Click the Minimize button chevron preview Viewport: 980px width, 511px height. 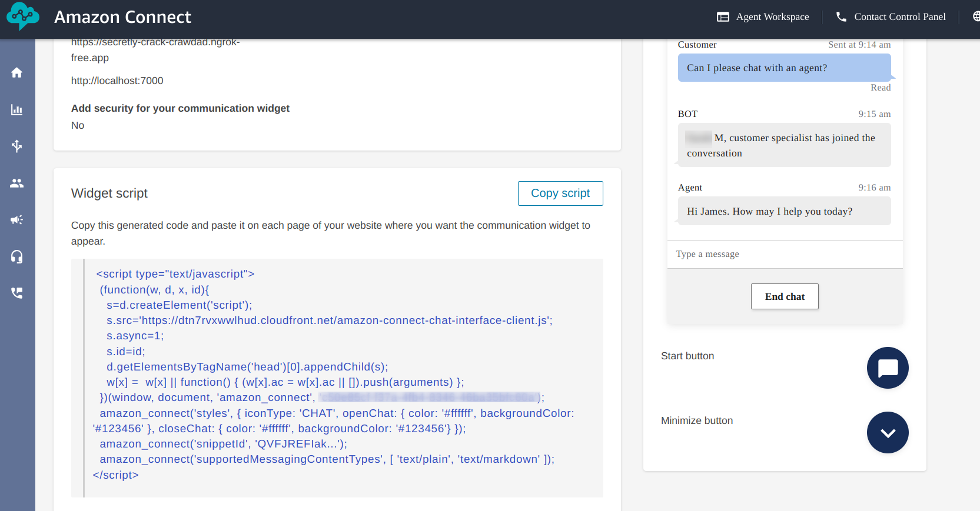pos(888,433)
